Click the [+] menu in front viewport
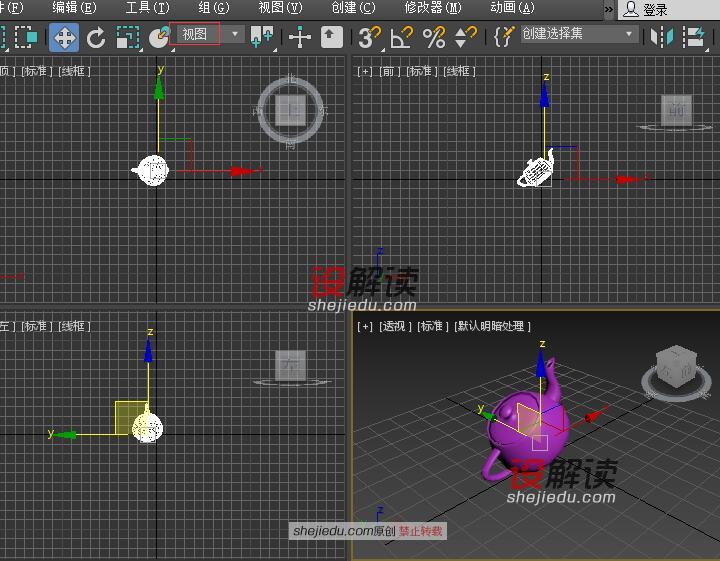 pyautogui.click(x=365, y=71)
